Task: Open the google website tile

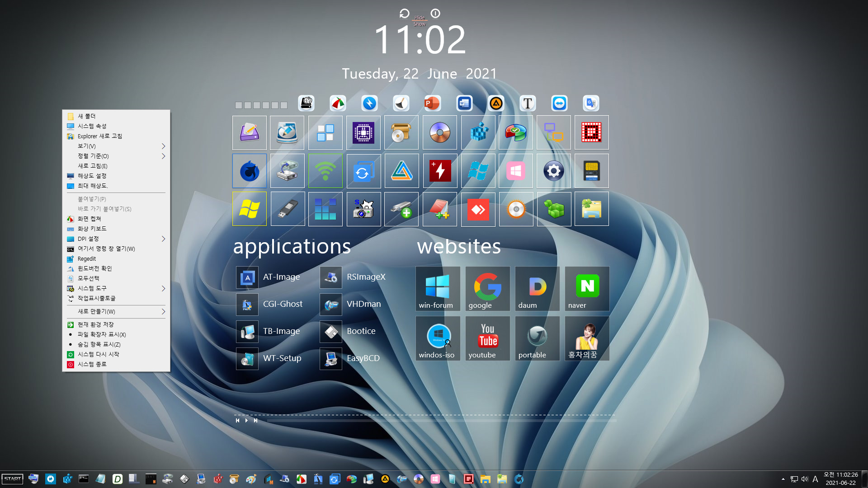Action: tap(487, 289)
